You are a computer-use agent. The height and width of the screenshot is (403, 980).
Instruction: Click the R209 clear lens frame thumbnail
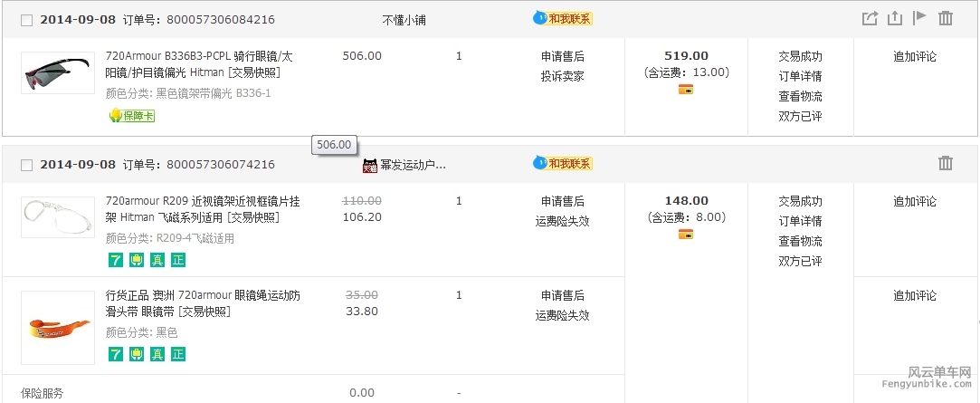coord(57,217)
